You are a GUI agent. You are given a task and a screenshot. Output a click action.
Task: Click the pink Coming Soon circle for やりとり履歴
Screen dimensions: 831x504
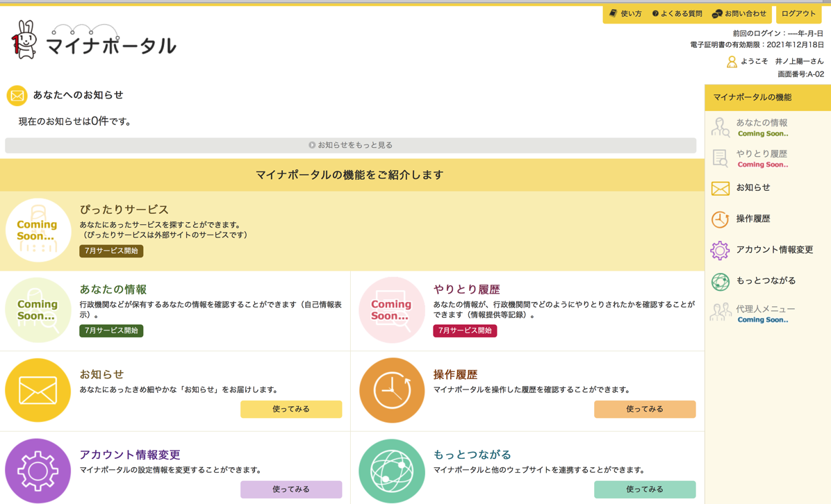point(392,310)
